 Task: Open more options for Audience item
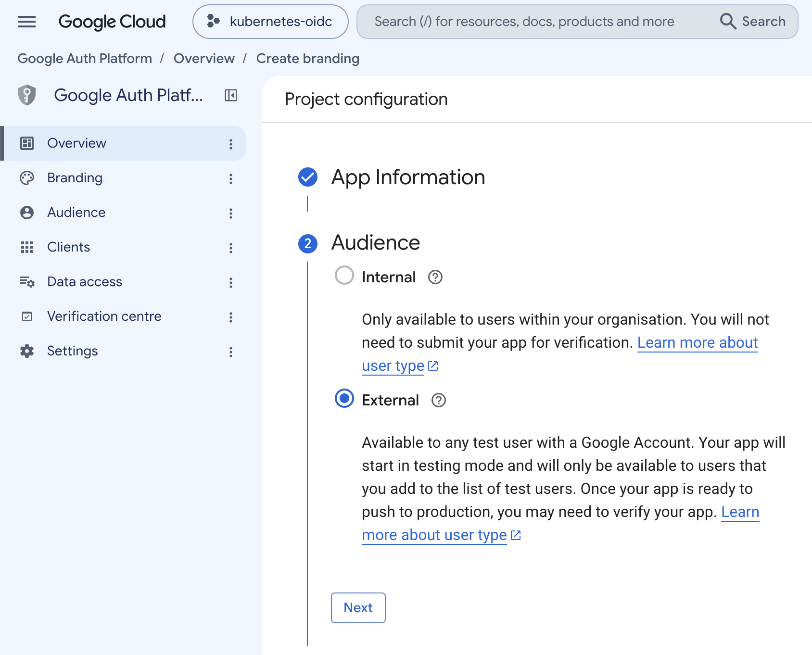[231, 213]
